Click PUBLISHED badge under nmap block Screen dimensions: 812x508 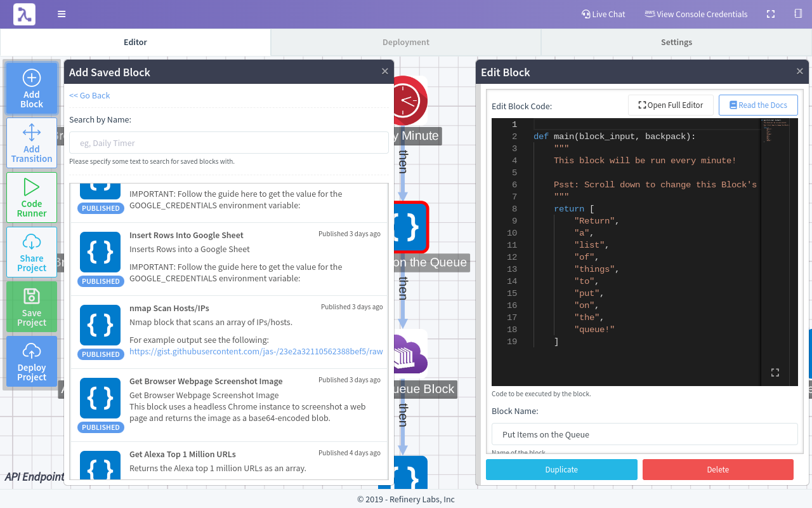(101, 354)
